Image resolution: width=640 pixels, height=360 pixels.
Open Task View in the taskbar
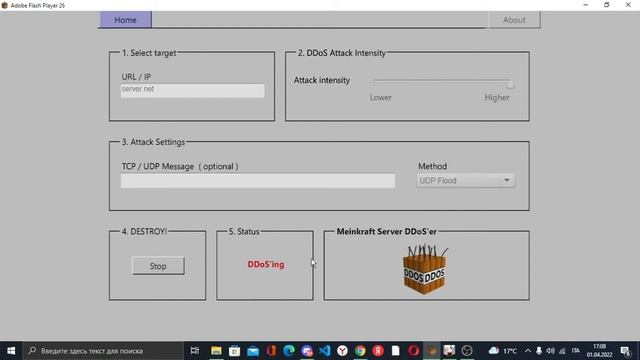[x=195, y=351]
